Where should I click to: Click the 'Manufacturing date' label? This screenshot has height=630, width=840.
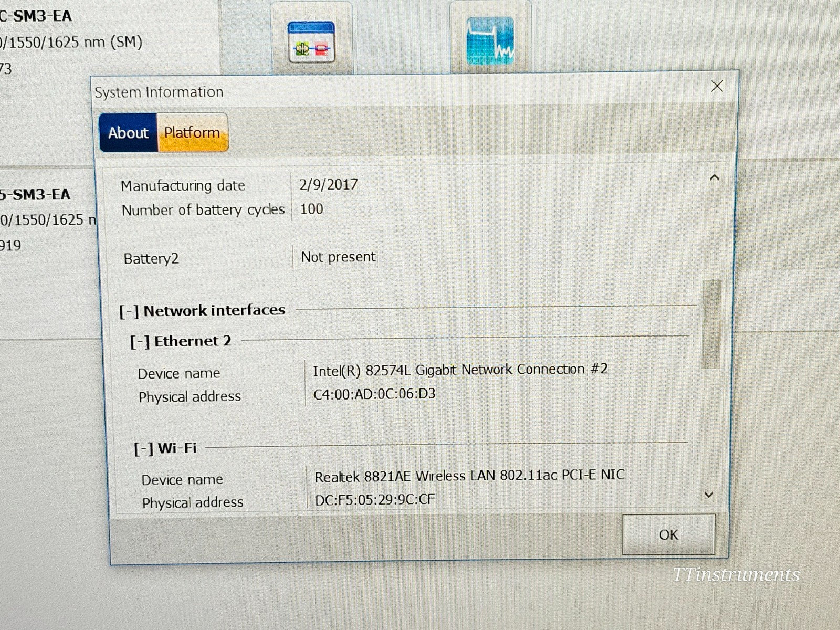pos(183,186)
